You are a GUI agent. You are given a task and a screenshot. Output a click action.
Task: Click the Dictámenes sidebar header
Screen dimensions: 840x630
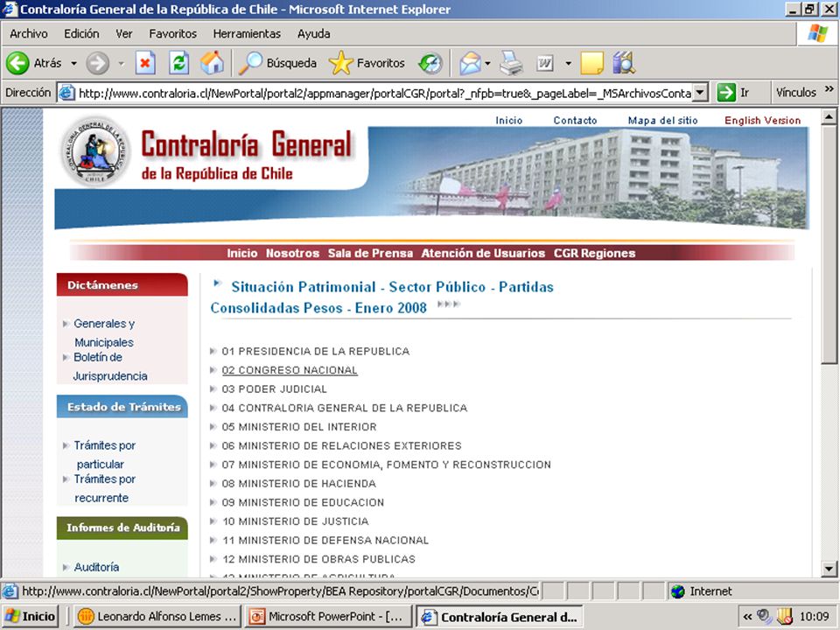(x=122, y=284)
